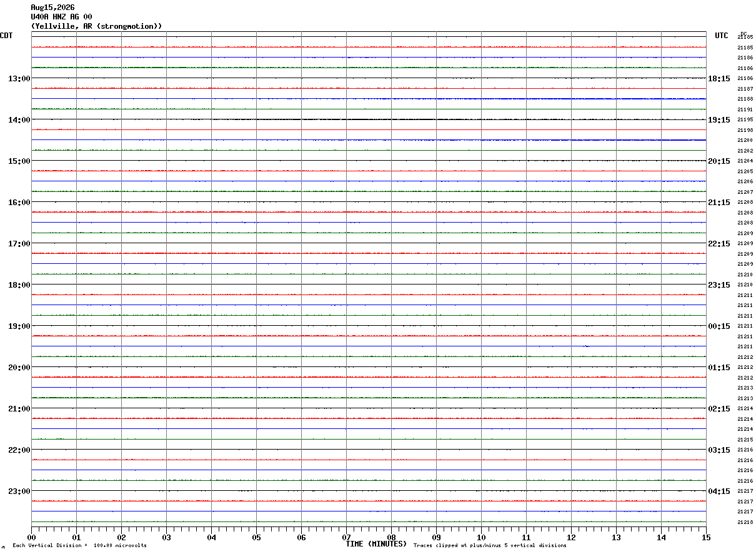Click the Aug15,2026 date header
The height and width of the screenshot is (554, 756).
point(52,8)
